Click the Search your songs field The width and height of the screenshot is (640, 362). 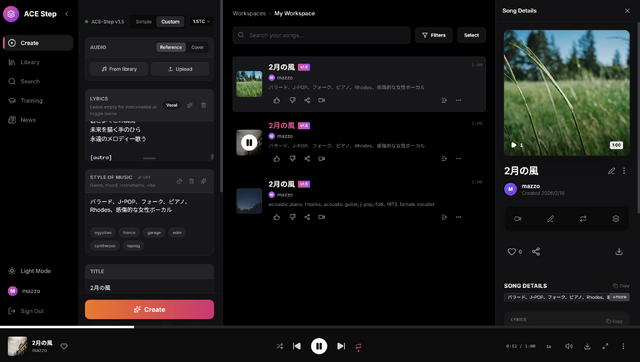tap(322, 35)
